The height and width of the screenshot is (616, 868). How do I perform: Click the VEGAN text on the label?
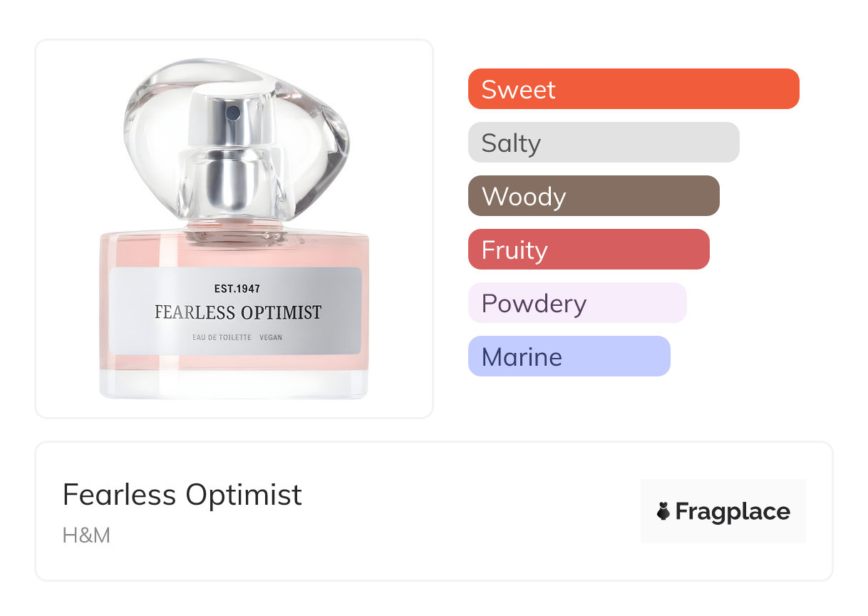tap(271, 337)
